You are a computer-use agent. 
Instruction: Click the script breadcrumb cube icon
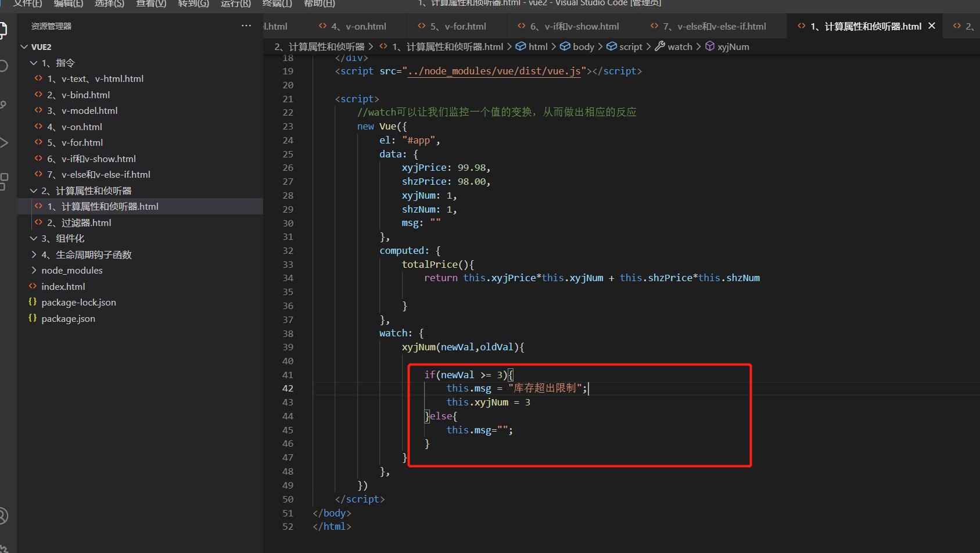pyautogui.click(x=611, y=46)
